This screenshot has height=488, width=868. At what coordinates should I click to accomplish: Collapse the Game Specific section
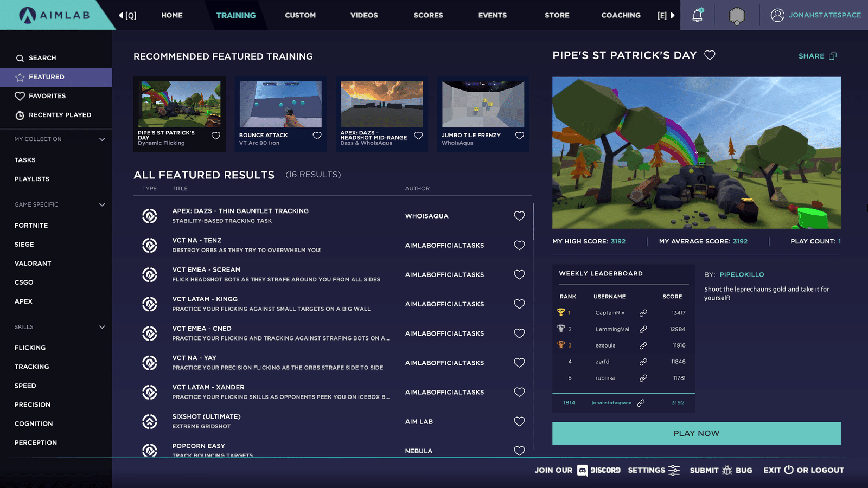click(102, 204)
